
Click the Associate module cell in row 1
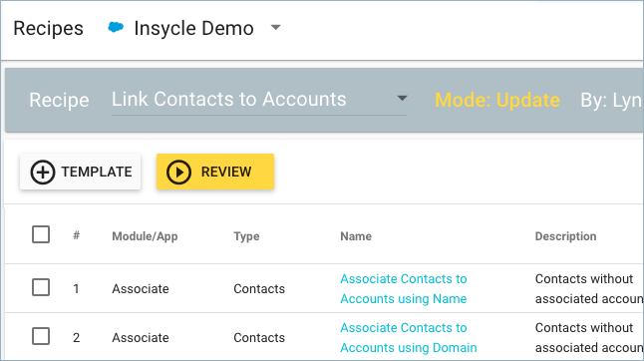141,289
